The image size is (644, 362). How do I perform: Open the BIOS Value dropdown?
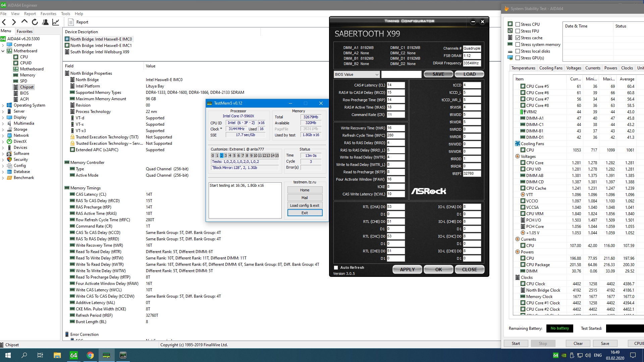357,74
